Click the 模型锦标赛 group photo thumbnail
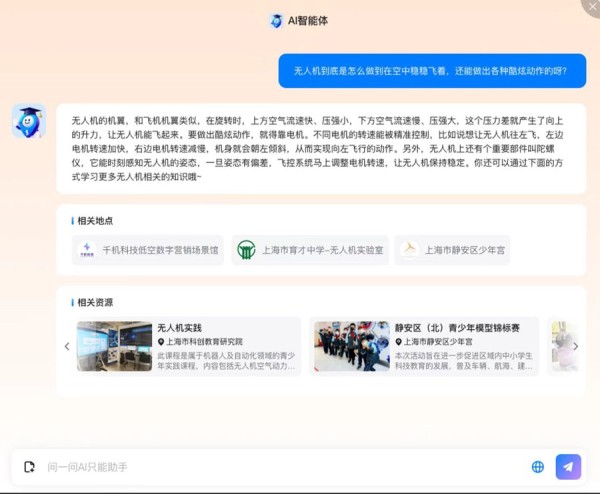This screenshot has width=600, height=494. [349, 346]
